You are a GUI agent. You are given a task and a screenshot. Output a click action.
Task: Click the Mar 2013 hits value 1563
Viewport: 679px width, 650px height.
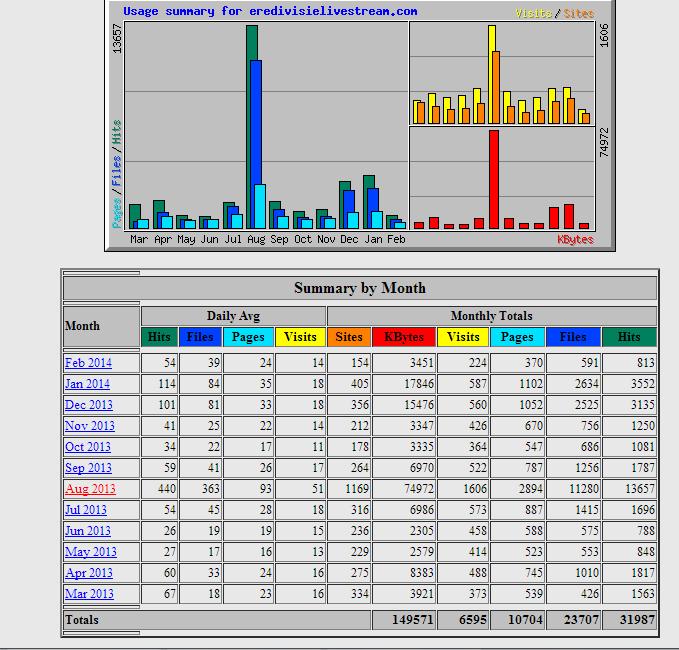(643, 594)
